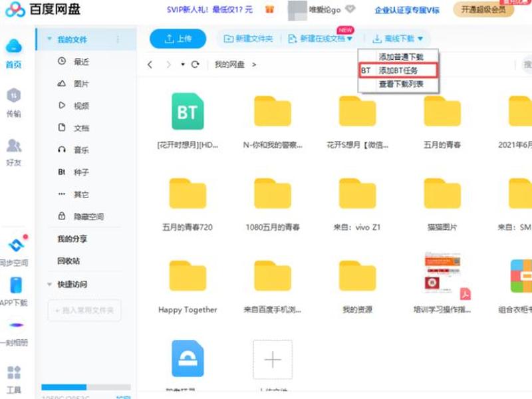Select the 我的资源 folder
Image resolution: width=532 pixels, height=399 pixels.
tap(357, 276)
